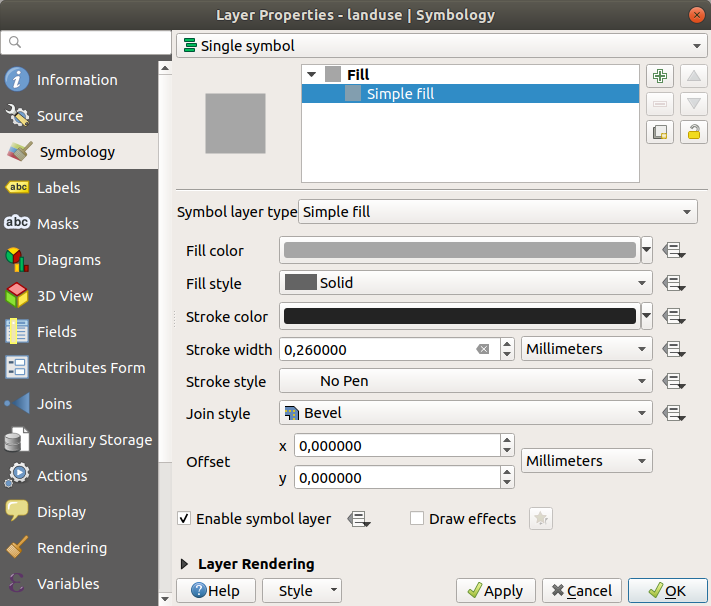Screen dimensions: 711x606
Task: Enable the Draw effects checkbox
Action: pyautogui.click(x=418, y=519)
